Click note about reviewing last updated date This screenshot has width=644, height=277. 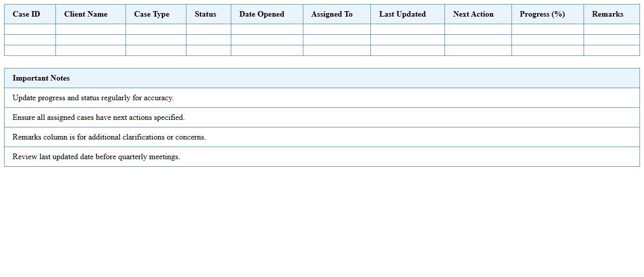click(322, 157)
